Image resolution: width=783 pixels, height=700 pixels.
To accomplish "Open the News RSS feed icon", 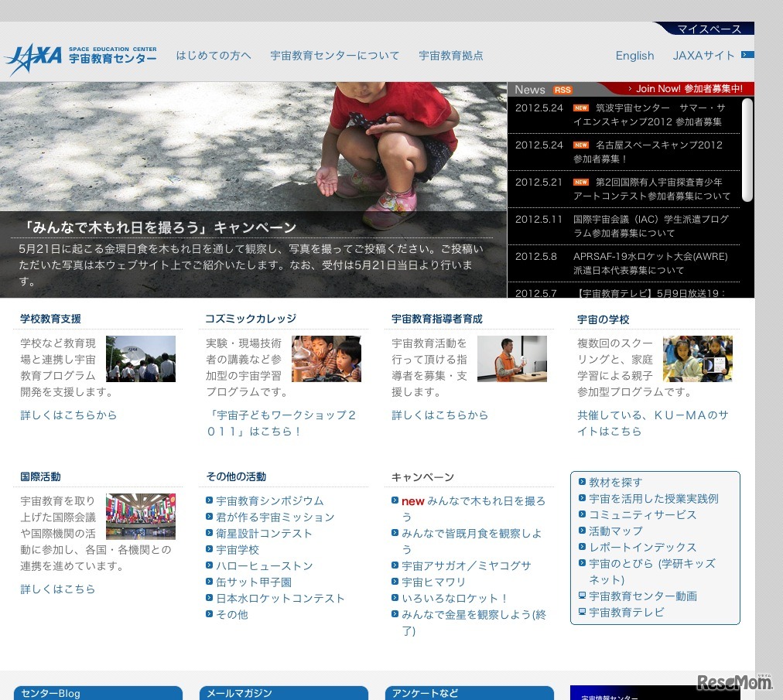I will pos(562,90).
